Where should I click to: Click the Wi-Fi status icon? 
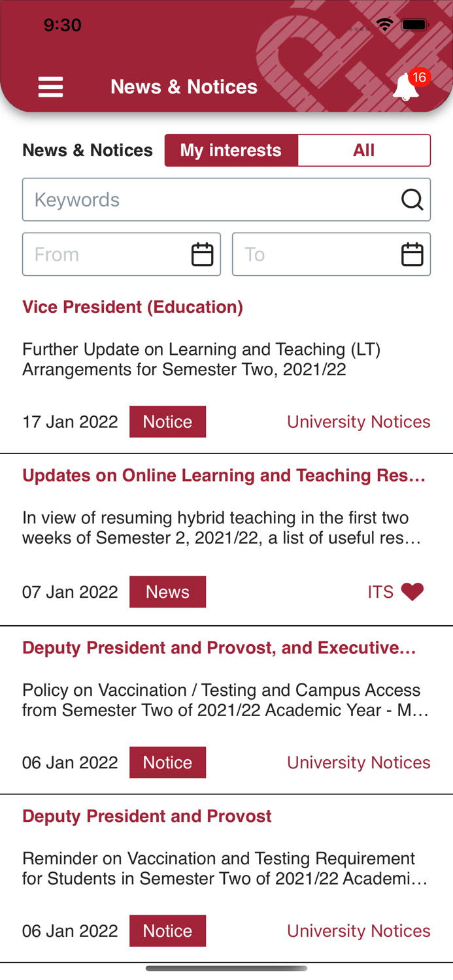click(385, 24)
